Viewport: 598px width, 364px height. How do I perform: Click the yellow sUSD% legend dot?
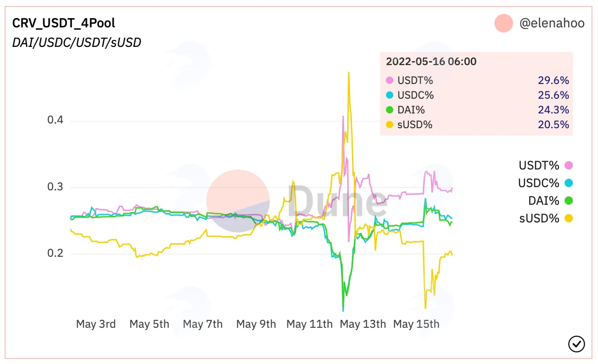coord(569,218)
